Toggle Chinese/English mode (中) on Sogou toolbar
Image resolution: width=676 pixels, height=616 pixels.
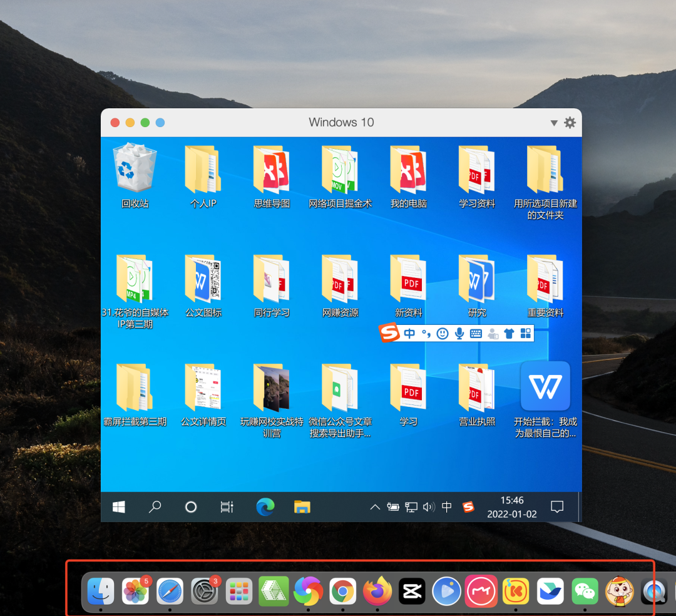pyautogui.click(x=409, y=334)
